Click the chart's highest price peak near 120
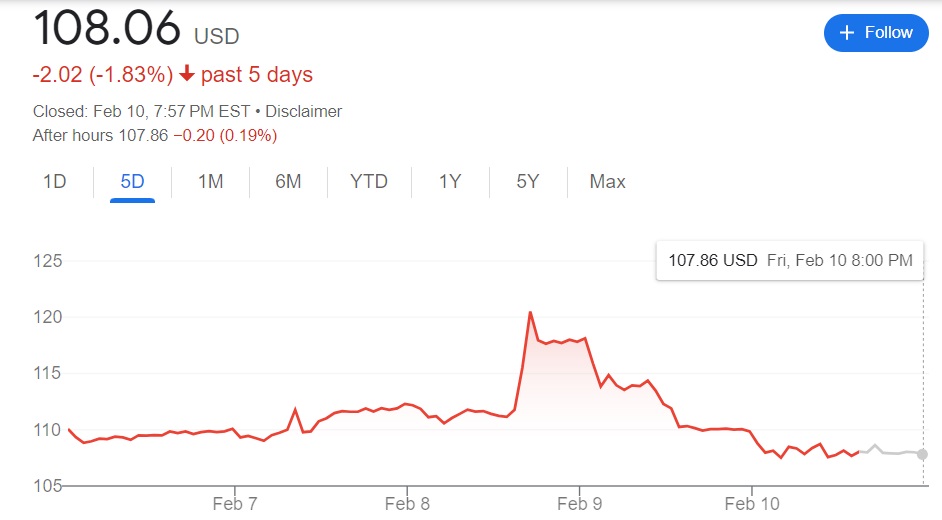The height and width of the screenshot is (520, 942). (530, 313)
